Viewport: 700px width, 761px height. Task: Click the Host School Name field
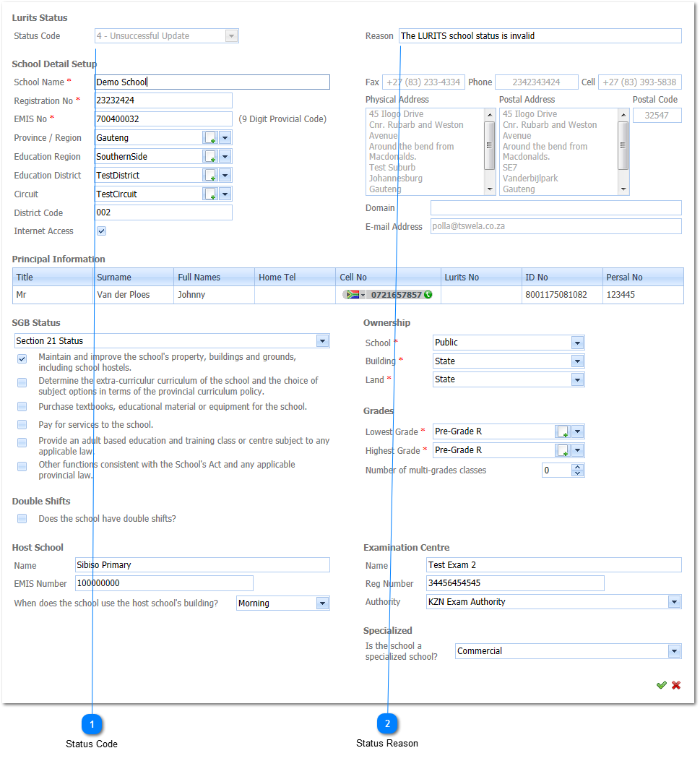tap(203, 565)
